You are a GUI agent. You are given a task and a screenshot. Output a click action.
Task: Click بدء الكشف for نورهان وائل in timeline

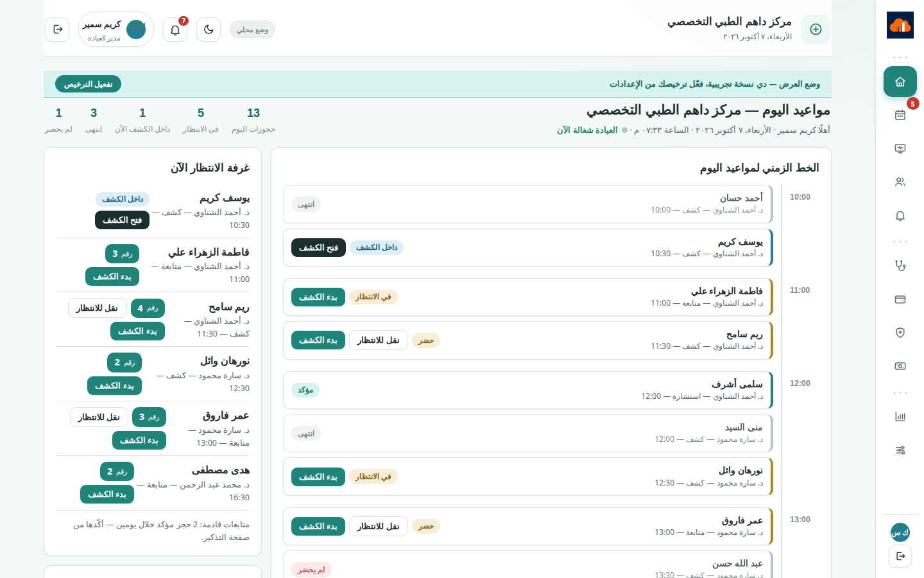(x=318, y=477)
